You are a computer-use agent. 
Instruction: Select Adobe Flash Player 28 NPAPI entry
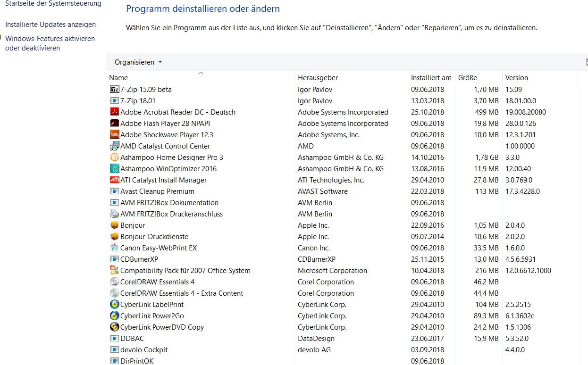165,123
